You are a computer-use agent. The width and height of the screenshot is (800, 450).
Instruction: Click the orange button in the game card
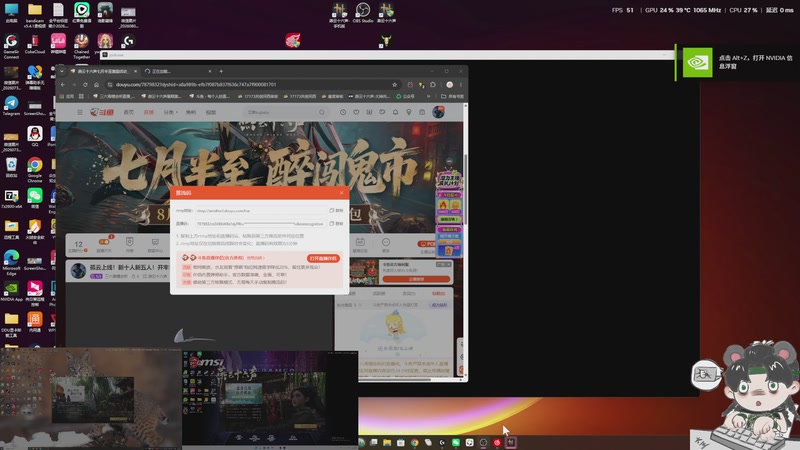[x=416, y=279]
